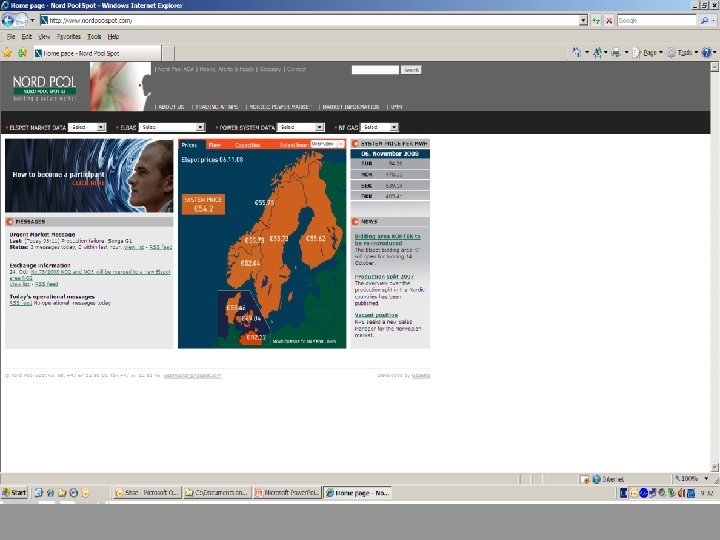Screen dimensions: 720x540
Task: Click the Windows Start button
Action: tap(14, 493)
